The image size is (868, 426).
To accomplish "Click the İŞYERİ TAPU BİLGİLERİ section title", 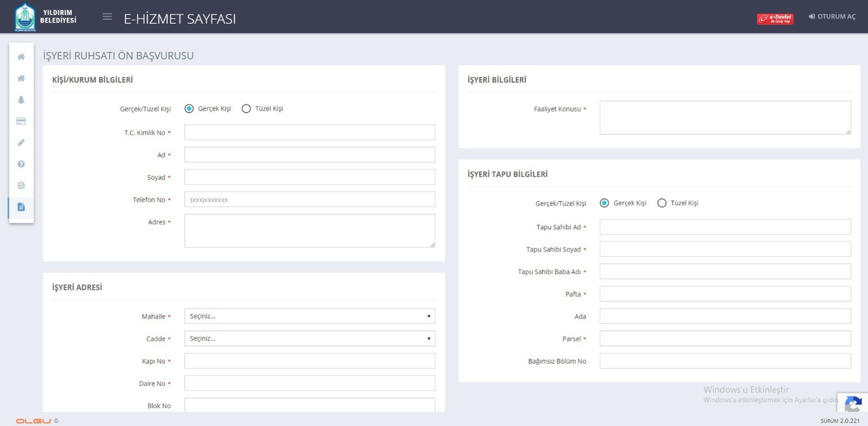I will point(508,174).
